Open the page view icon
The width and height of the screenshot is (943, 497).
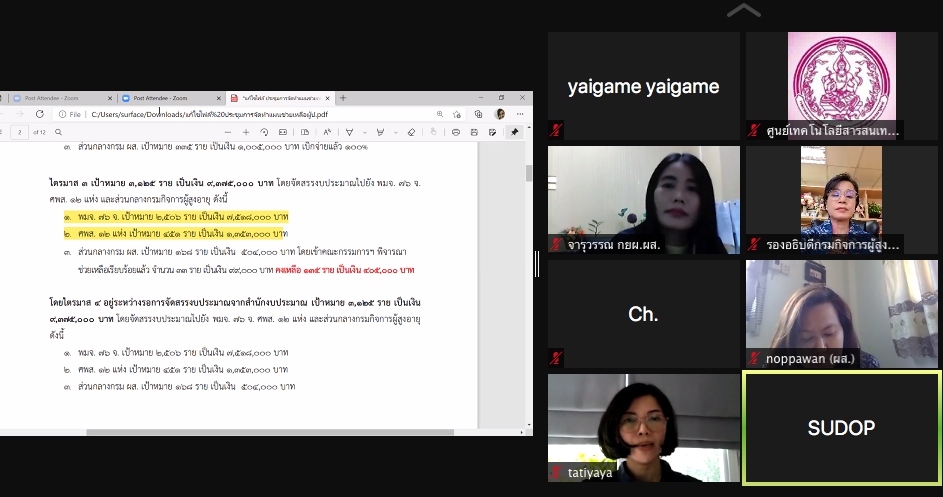[x=305, y=132]
